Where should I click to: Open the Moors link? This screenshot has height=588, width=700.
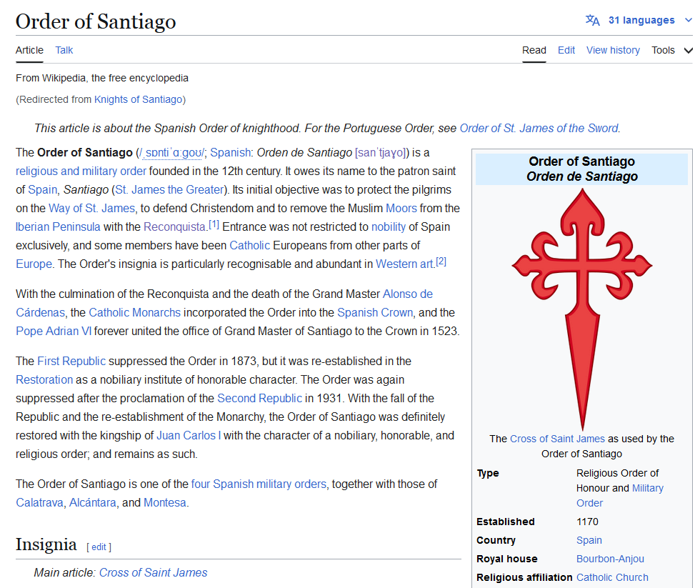pos(401,208)
